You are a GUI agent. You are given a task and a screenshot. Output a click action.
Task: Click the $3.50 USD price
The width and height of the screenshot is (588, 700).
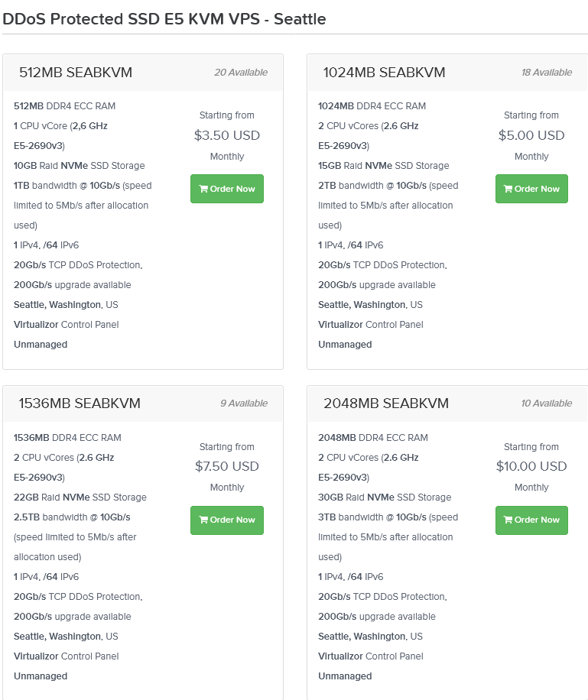[x=227, y=135]
